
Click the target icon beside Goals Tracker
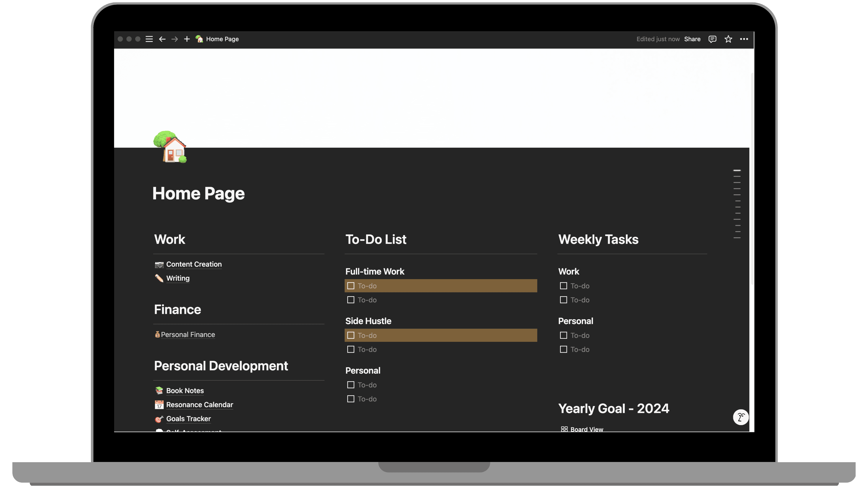tap(159, 419)
